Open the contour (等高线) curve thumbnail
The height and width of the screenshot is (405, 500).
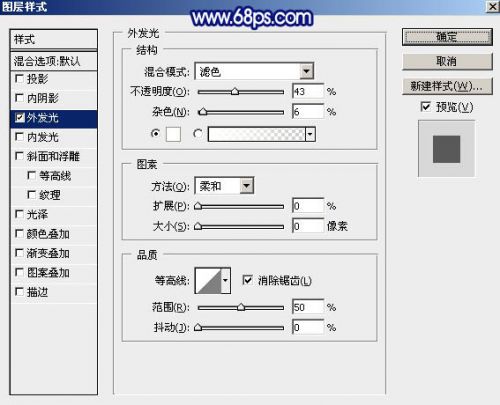click(208, 281)
